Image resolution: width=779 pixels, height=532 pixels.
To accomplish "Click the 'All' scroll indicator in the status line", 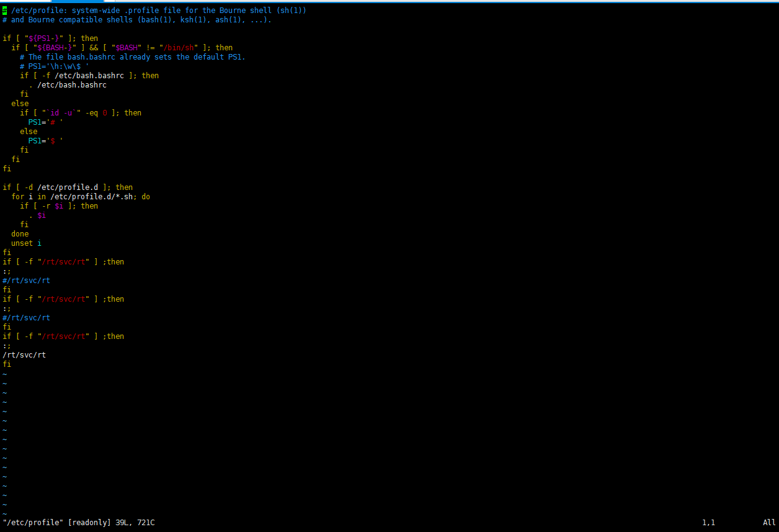I will pyautogui.click(x=769, y=523).
